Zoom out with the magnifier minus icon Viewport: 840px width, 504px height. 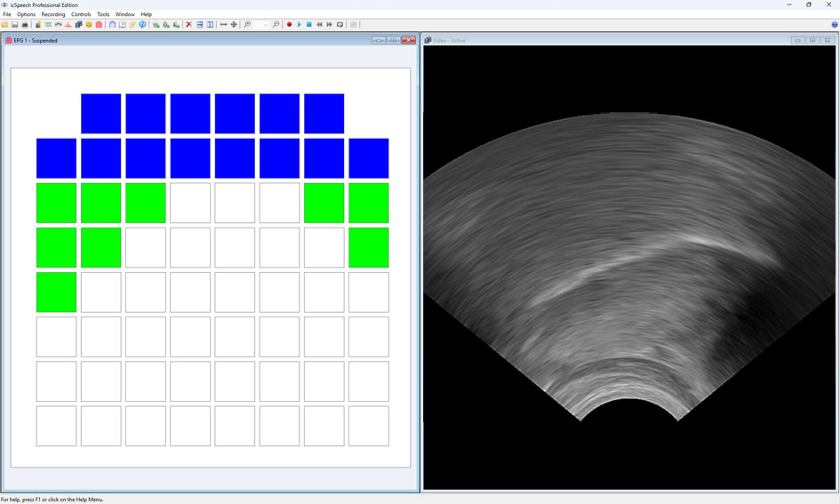276,25
